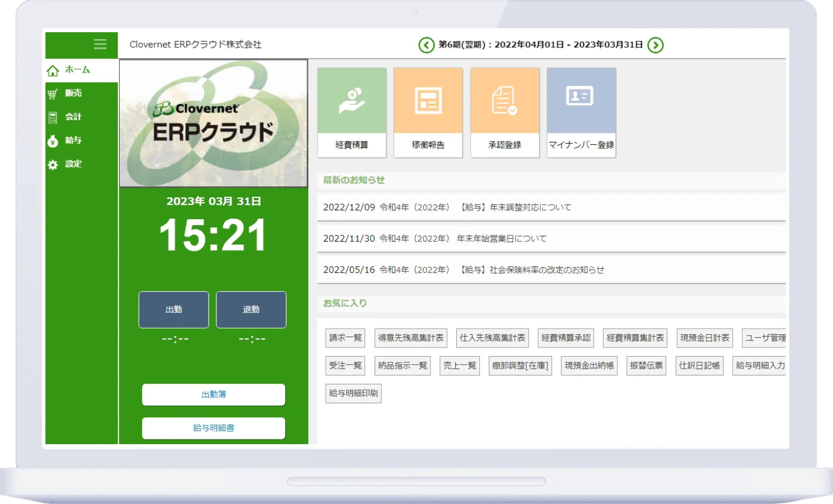Select 販売 menu label
The image size is (833, 504).
[73, 93]
